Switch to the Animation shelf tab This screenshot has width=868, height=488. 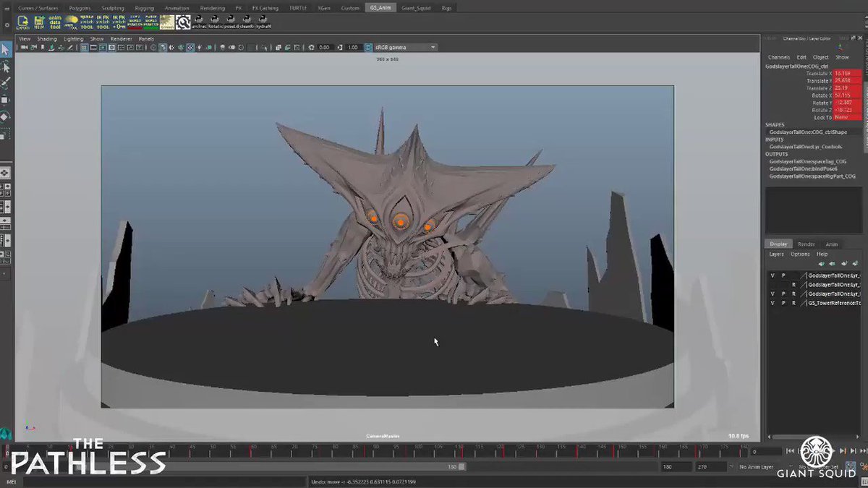[x=177, y=8]
